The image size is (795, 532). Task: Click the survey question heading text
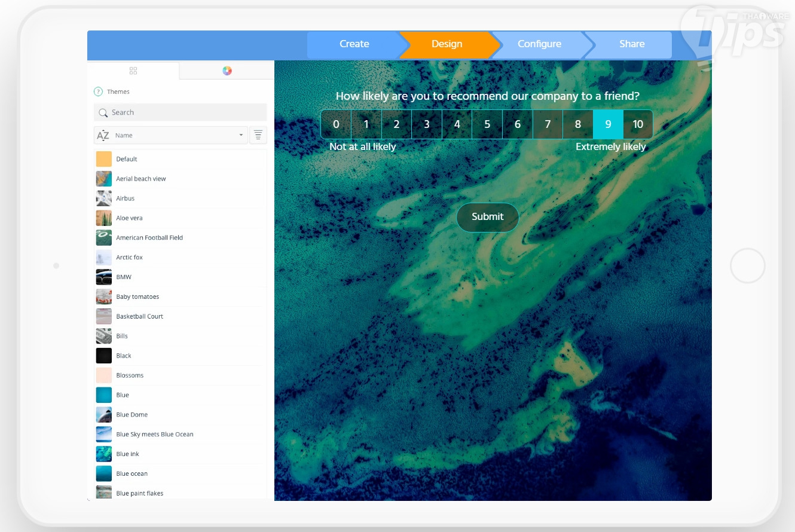click(488, 96)
